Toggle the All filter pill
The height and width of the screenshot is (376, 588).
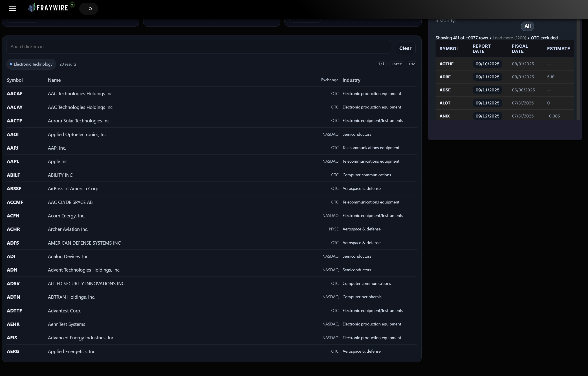coord(527,26)
